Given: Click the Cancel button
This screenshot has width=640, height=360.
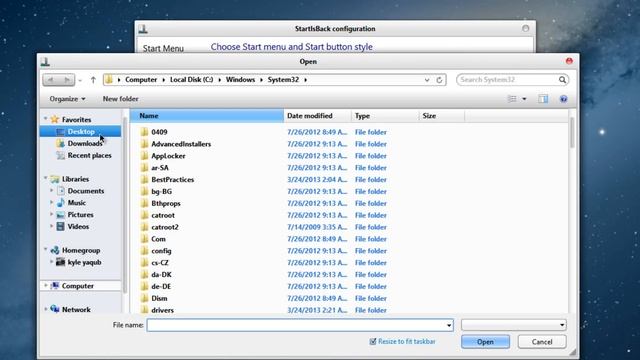Looking at the screenshot, I should click(542, 342).
